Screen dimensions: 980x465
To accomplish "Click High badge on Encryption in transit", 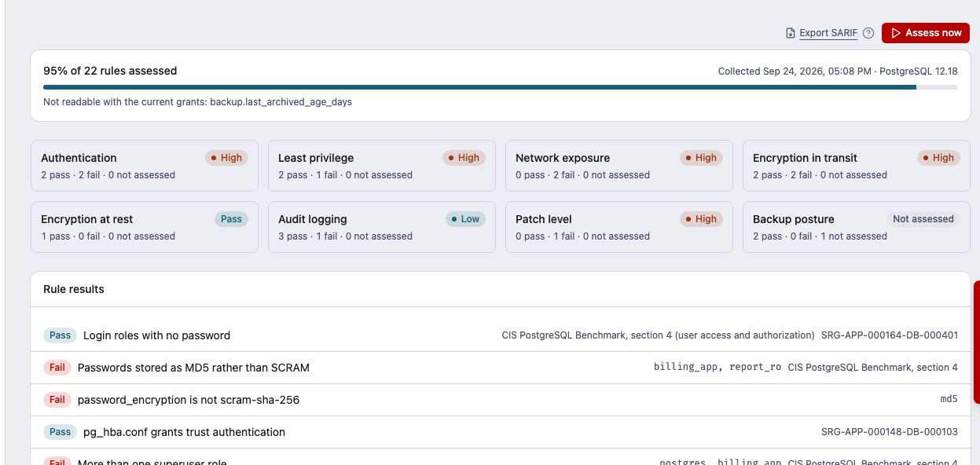I will [x=938, y=158].
